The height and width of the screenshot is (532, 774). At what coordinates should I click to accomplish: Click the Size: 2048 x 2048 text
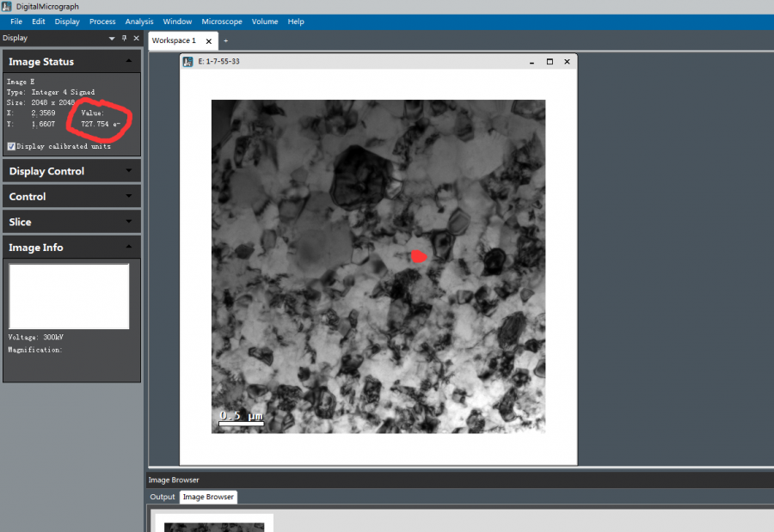coord(40,102)
